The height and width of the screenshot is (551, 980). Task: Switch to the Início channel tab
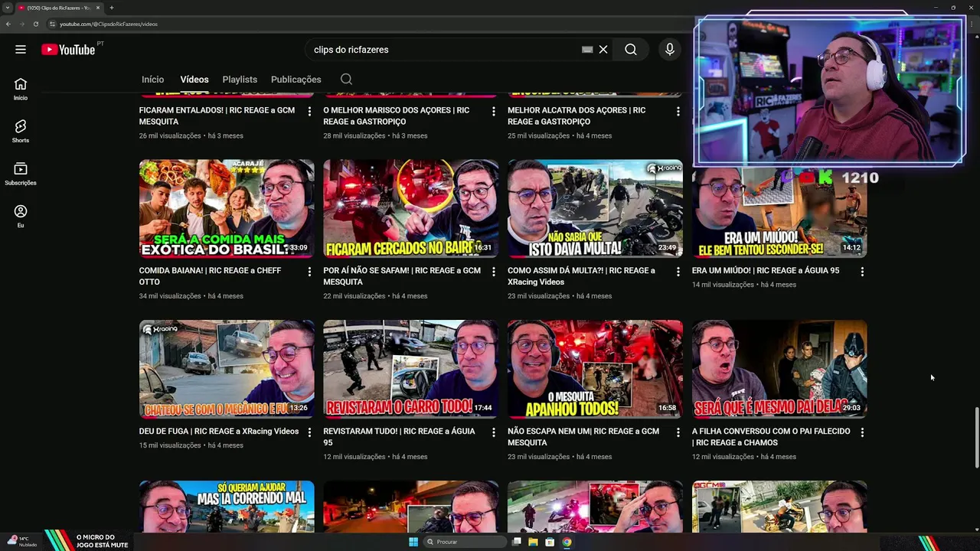152,80
